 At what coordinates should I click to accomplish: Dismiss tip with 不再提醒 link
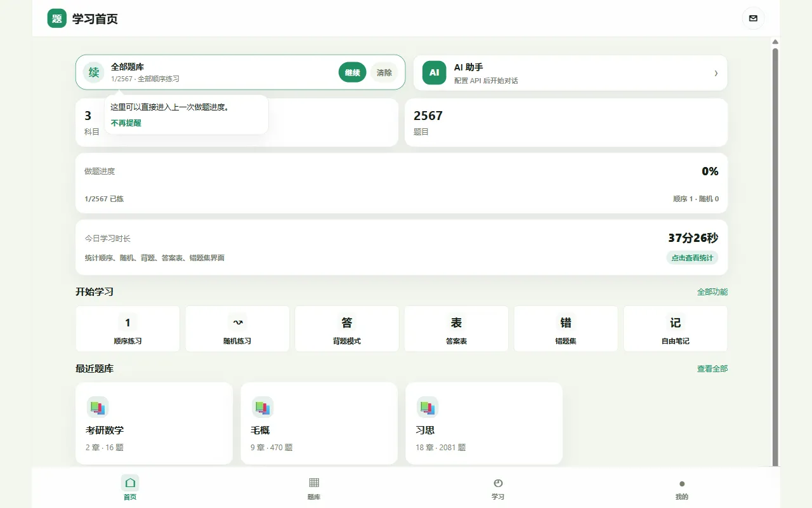coord(126,123)
